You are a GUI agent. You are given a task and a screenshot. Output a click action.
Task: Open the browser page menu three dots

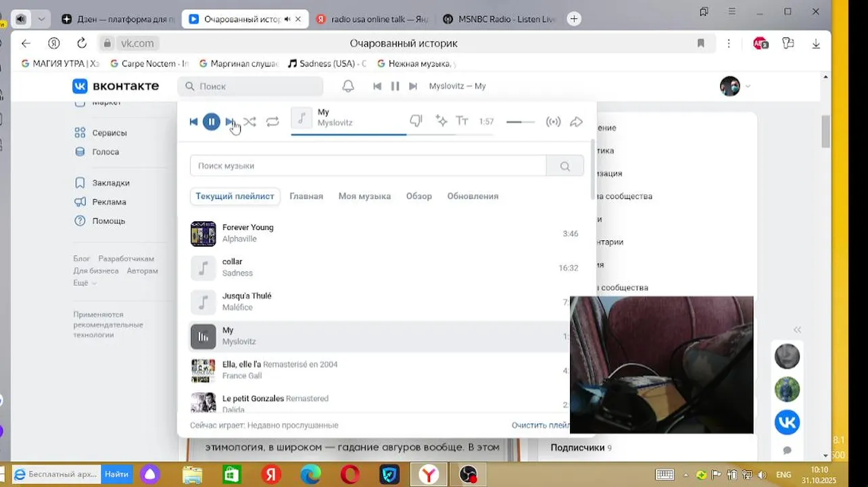(729, 43)
